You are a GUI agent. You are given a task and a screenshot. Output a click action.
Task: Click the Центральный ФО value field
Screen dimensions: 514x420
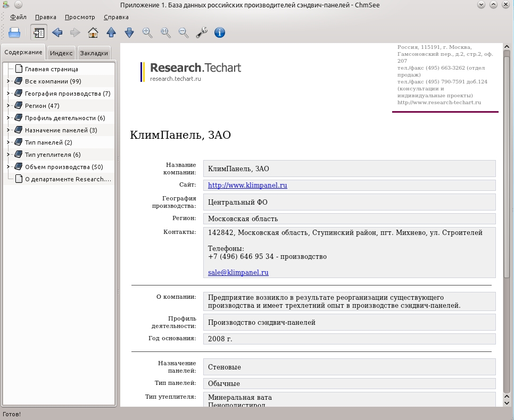coord(350,202)
